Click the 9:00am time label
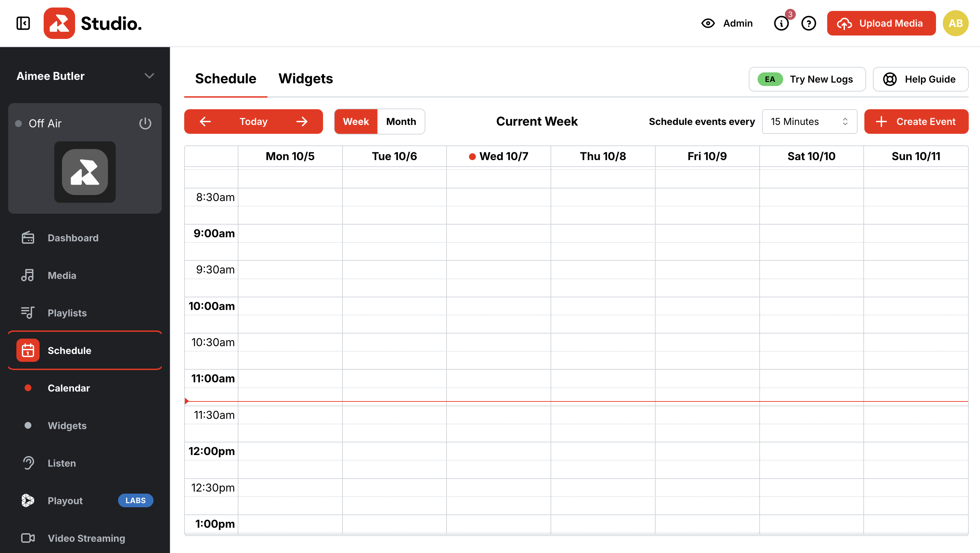This screenshot has height=553, width=980. [214, 233]
